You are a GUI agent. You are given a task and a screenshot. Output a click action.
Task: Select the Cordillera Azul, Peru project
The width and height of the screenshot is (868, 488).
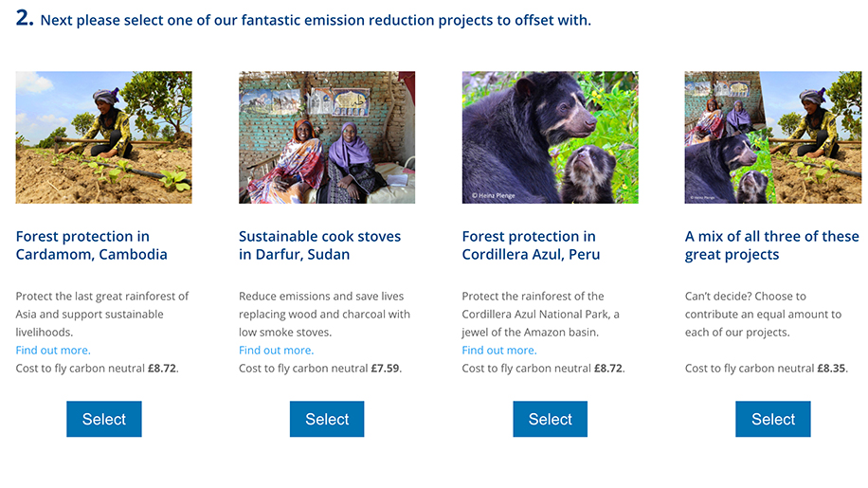pyautogui.click(x=551, y=419)
